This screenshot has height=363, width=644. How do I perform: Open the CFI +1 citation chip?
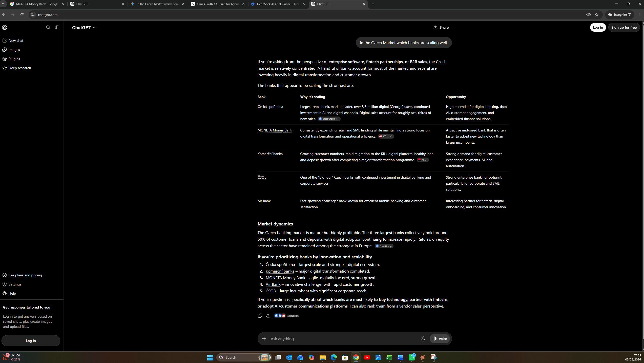[386, 136]
